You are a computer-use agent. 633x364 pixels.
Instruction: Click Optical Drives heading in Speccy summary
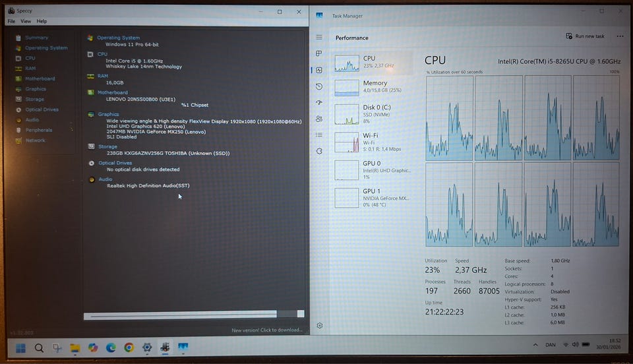[115, 163]
